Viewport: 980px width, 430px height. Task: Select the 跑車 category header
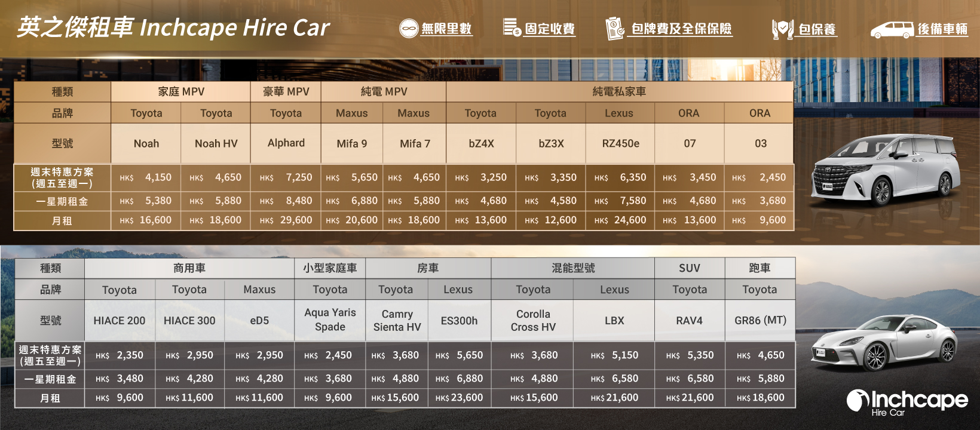pos(759,268)
